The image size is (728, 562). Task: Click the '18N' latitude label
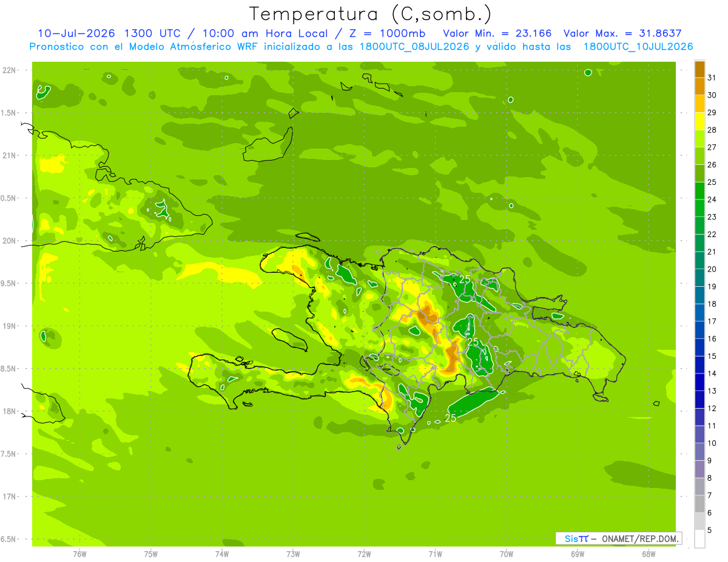9,411
